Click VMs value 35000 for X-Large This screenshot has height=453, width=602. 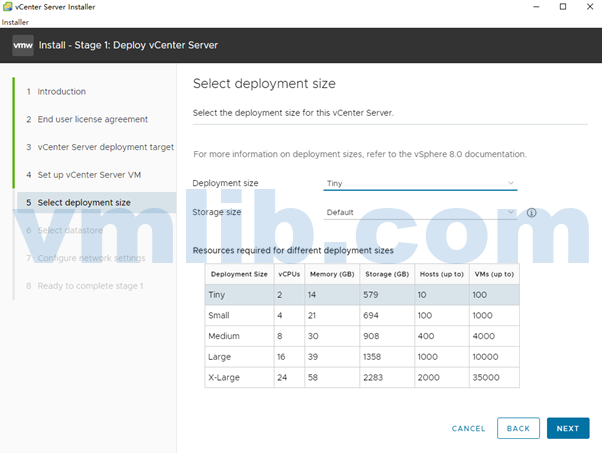coord(486,377)
